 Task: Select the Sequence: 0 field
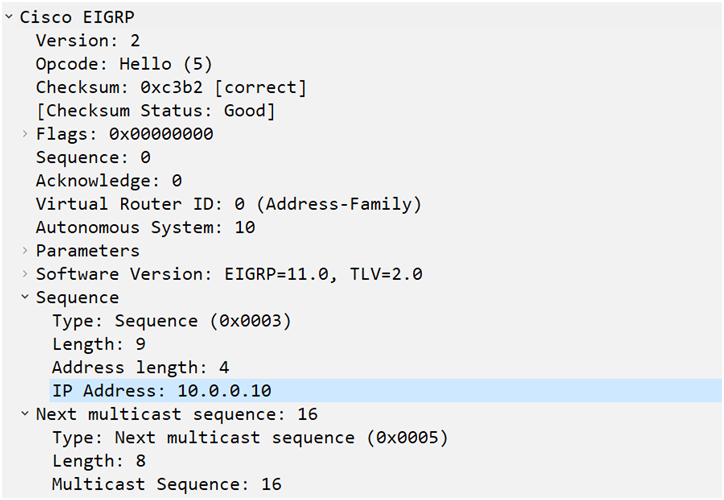pyautogui.click(x=93, y=157)
